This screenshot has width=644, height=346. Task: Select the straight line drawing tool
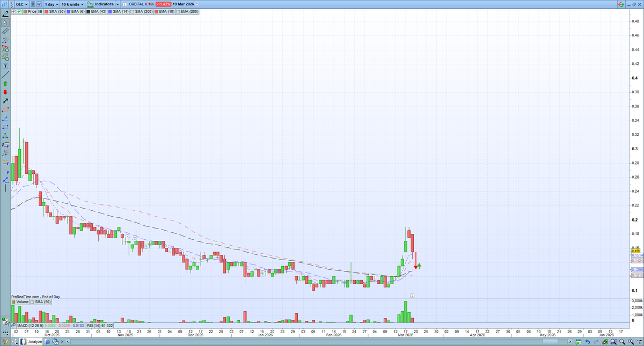pos(5,75)
